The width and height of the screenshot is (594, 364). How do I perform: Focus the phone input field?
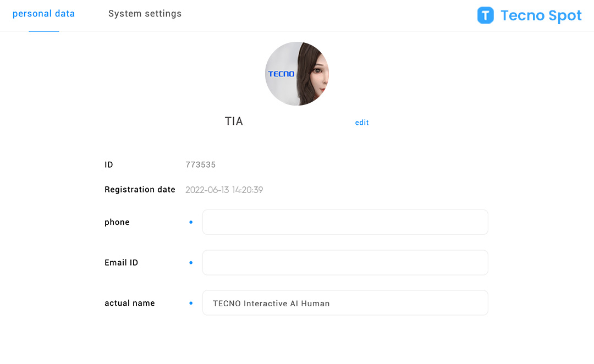coord(345,222)
